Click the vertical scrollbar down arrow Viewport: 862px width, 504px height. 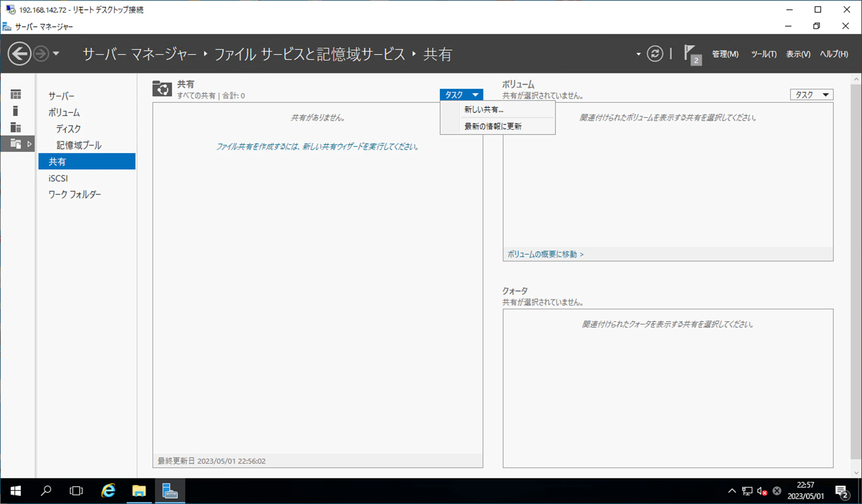856,473
